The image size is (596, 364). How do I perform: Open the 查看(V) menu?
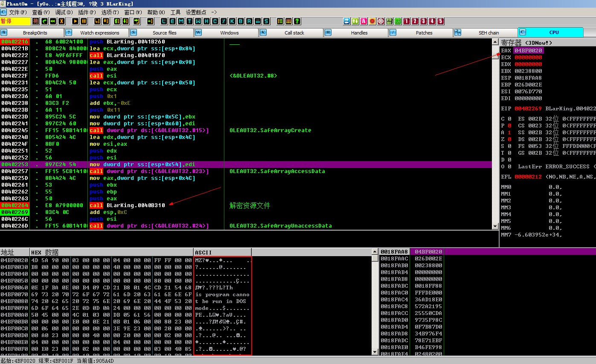click(41, 12)
